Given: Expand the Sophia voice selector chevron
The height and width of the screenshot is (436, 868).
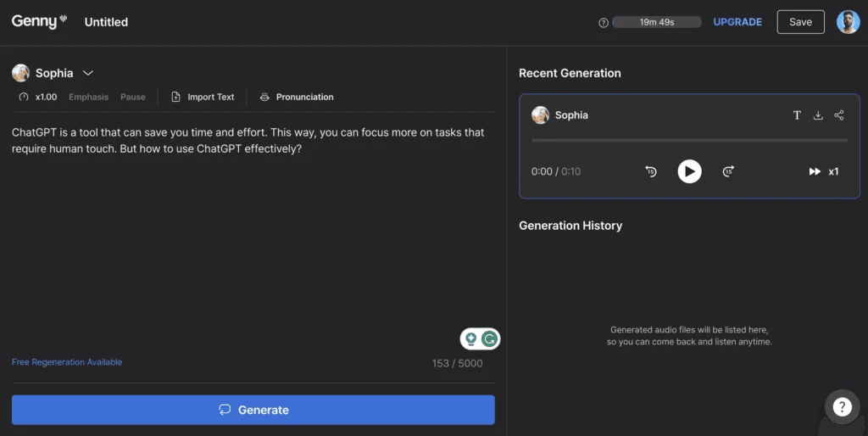Looking at the screenshot, I should (88, 73).
